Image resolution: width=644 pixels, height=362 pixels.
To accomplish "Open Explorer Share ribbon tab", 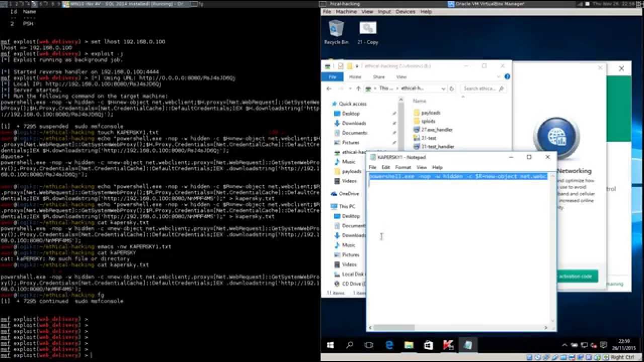I will 379,77.
